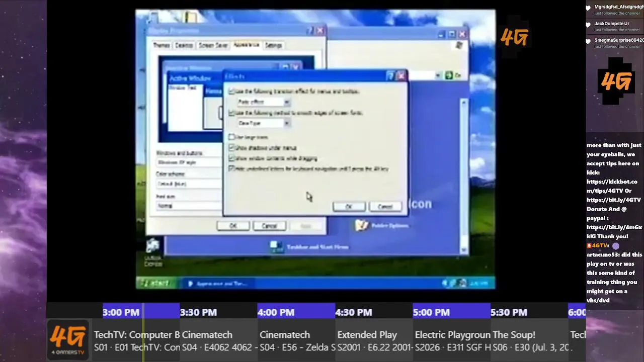The image size is (644, 362).
Task: Click Apply in the Display Properties window
Action: (305, 226)
